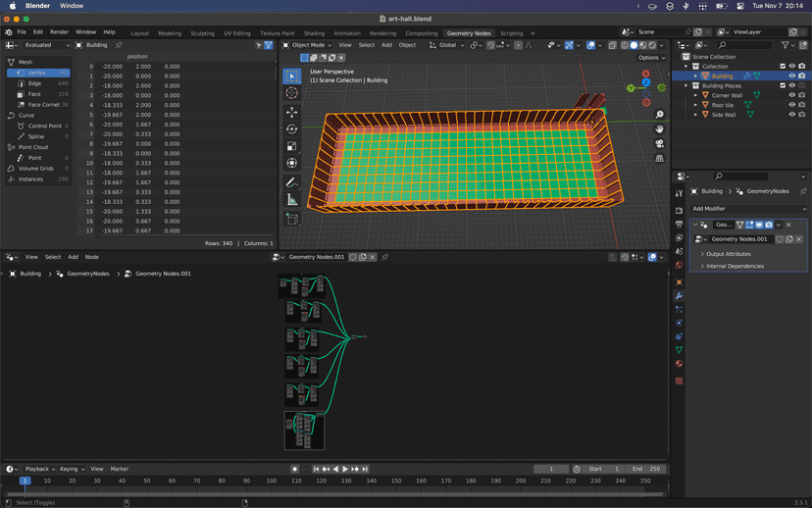
Task: Choose the Annotate pencil tool
Action: click(292, 182)
